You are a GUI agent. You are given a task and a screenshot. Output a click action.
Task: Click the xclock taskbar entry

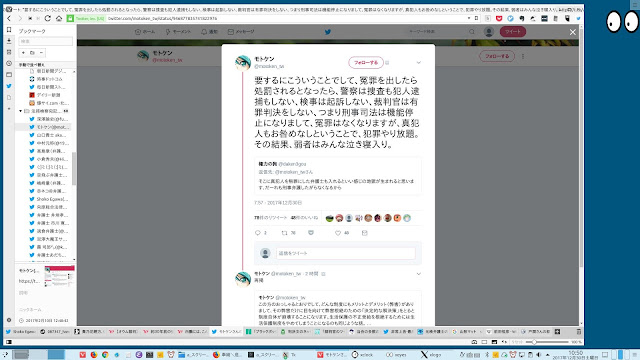tap(363, 355)
